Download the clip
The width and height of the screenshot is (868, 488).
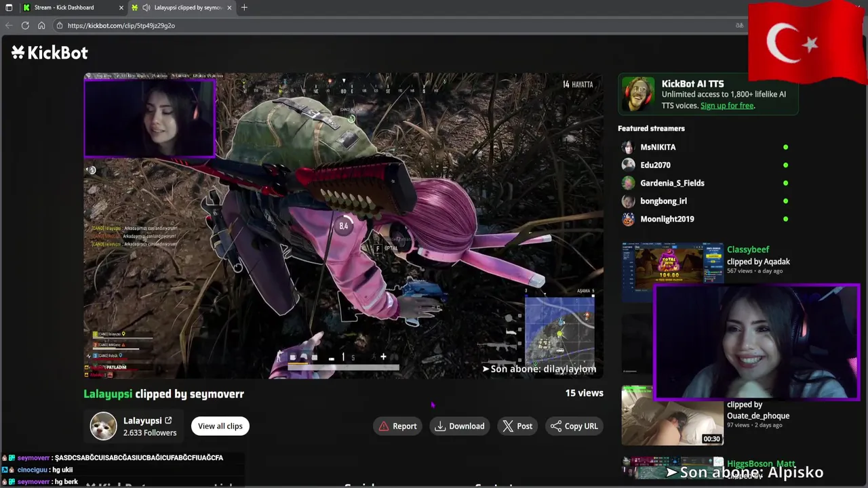(x=460, y=426)
